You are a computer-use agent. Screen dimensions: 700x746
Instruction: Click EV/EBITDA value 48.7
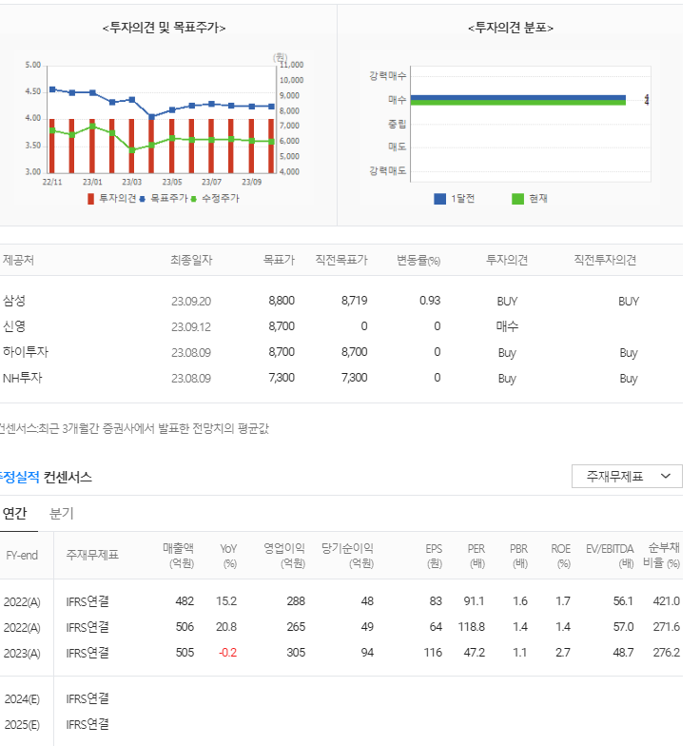tap(623, 653)
